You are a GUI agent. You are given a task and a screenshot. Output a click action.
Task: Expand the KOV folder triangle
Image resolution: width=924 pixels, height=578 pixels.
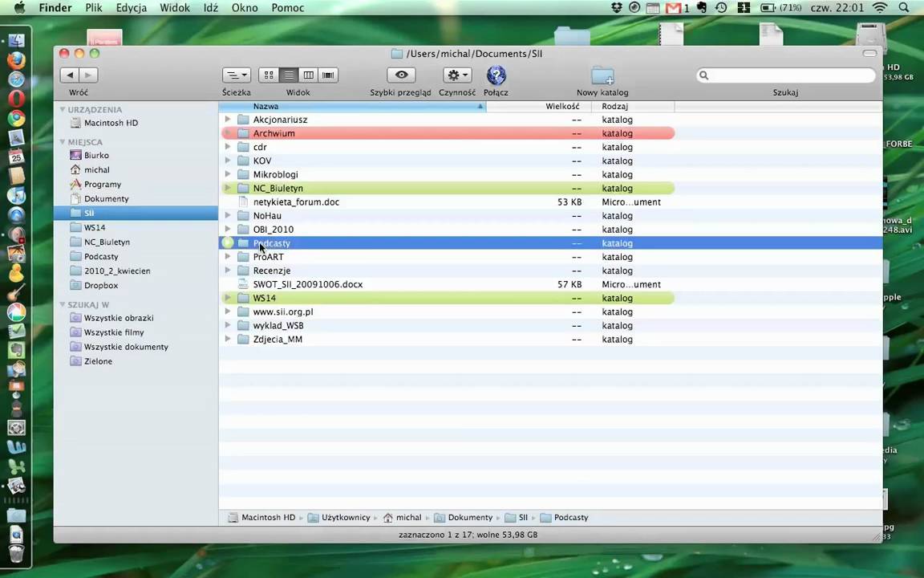228,161
